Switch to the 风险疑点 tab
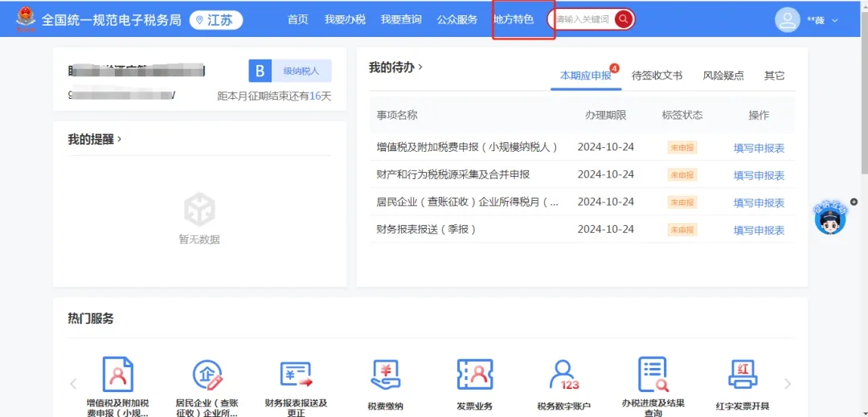This screenshot has width=868, height=417. (x=723, y=76)
